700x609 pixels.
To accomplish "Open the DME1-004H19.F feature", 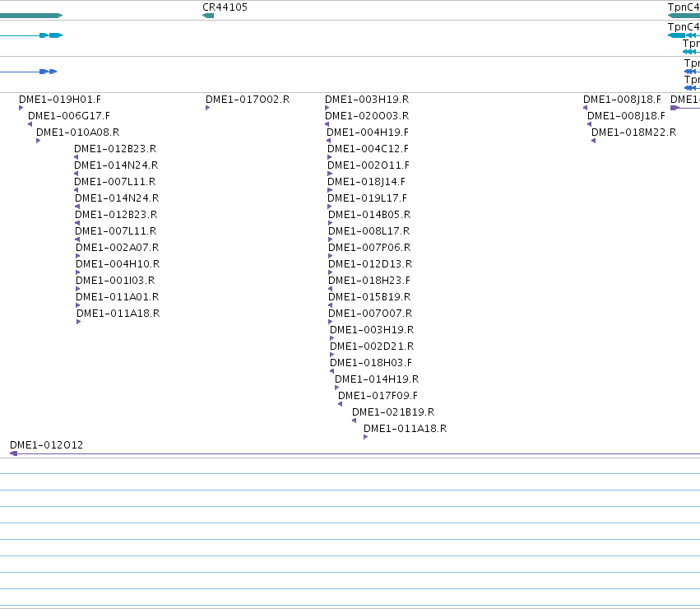I will pyautogui.click(x=368, y=132).
